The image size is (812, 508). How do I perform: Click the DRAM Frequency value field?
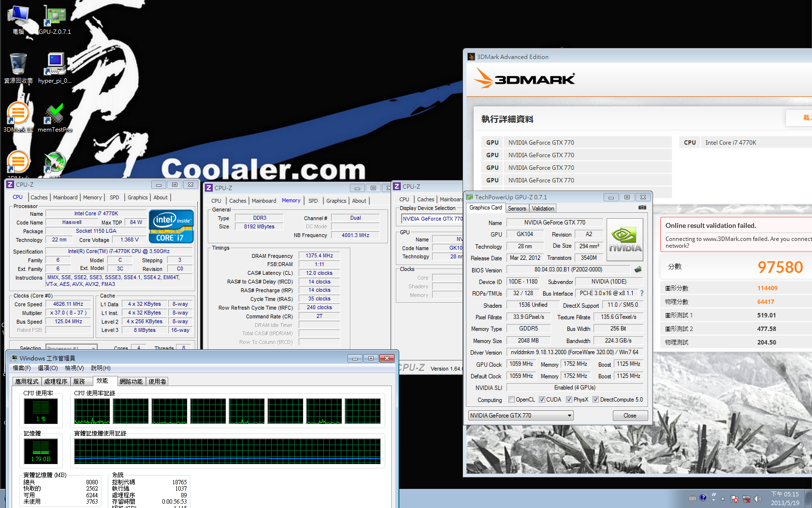(x=319, y=255)
